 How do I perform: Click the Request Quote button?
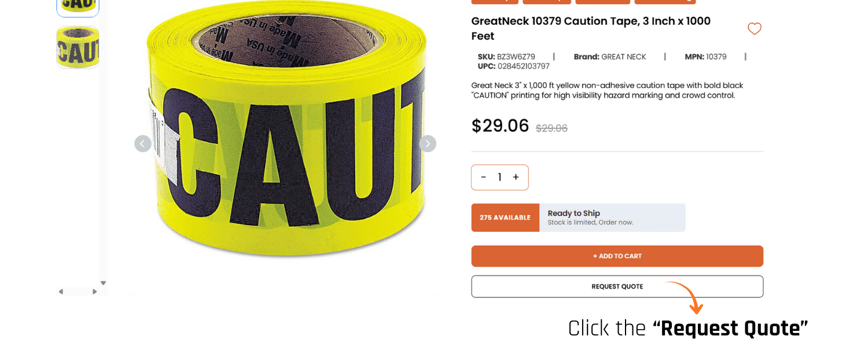[x=617, y=286]
